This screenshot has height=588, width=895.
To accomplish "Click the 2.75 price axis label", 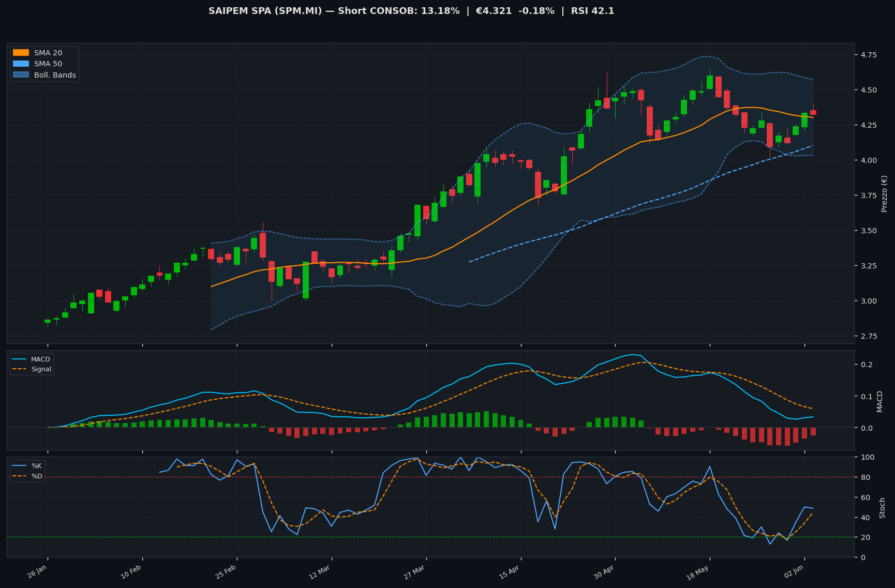I will 869,336.
